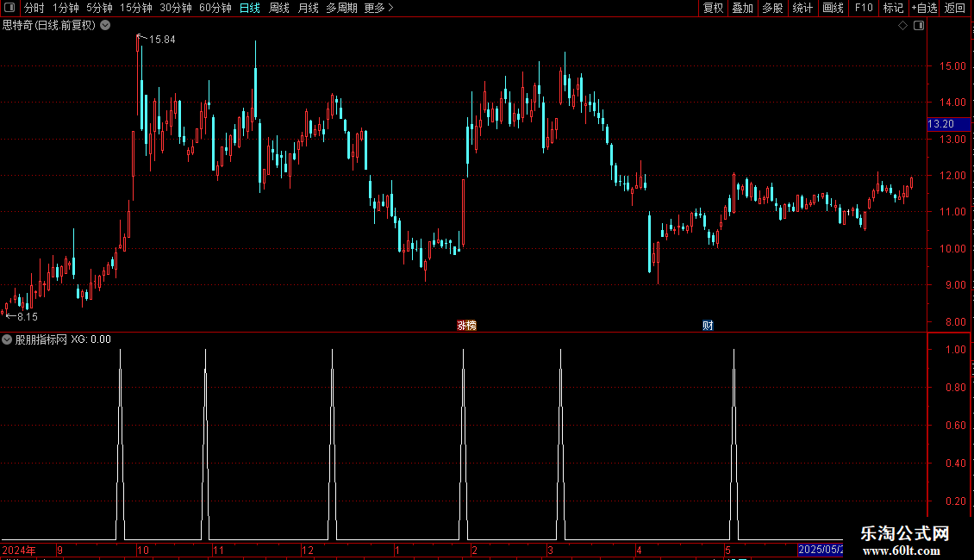Click the XG: 0.00 indicator value
Image resolution: width=974 pixels, height=560 pixels.
pyautogui.click(x=91, y=339)
